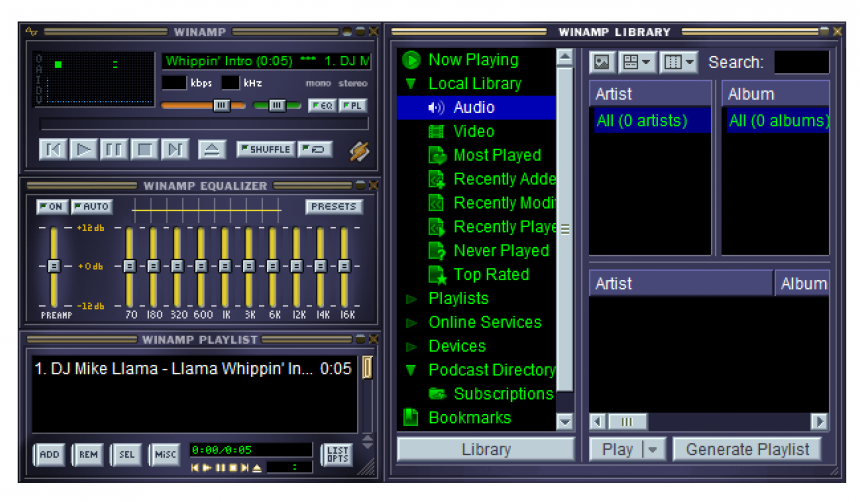This screenshot has height=502, width=860.
Task: Click the playlist mini Eject control
Action: 257,467
